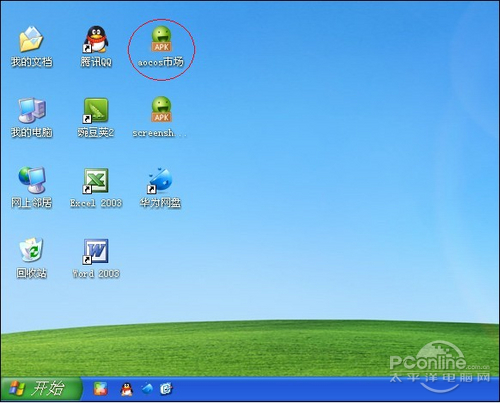Select the 我的文档 icon label text

[x=32, y=62]
